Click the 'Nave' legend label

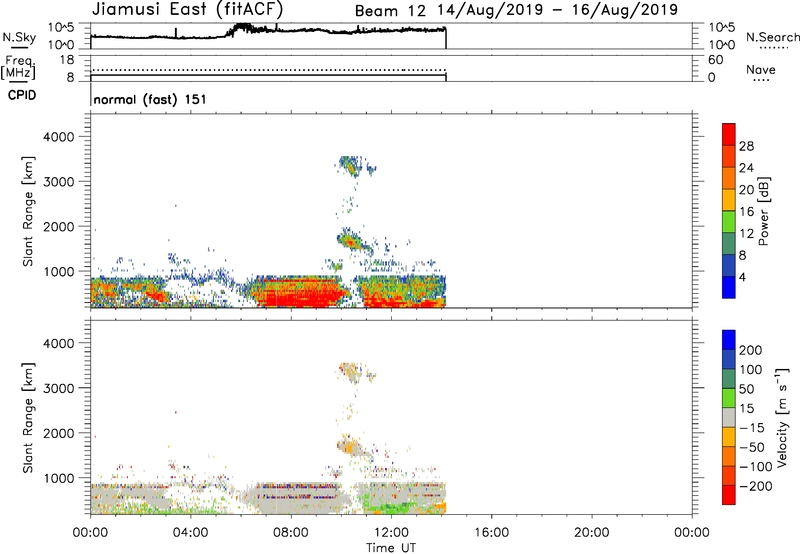(x=760, y=69)
